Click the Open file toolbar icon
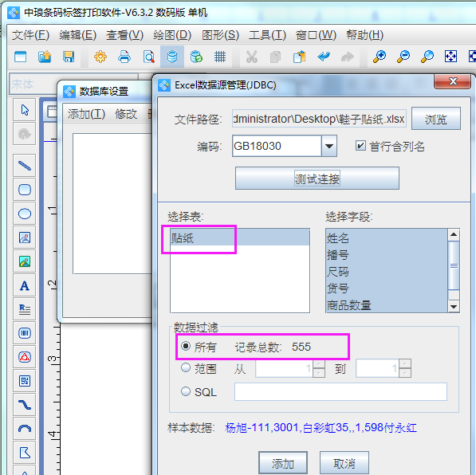 click(x=45, y=57)
